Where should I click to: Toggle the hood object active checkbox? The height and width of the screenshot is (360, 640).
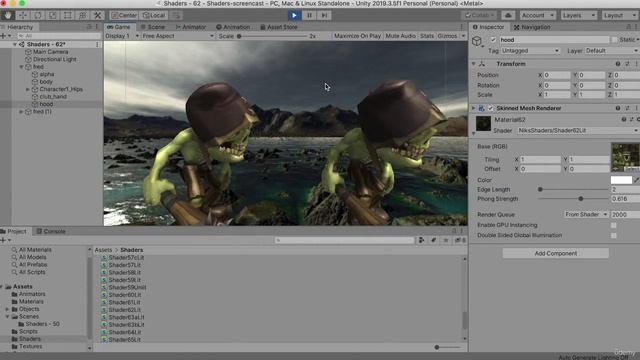493,40
